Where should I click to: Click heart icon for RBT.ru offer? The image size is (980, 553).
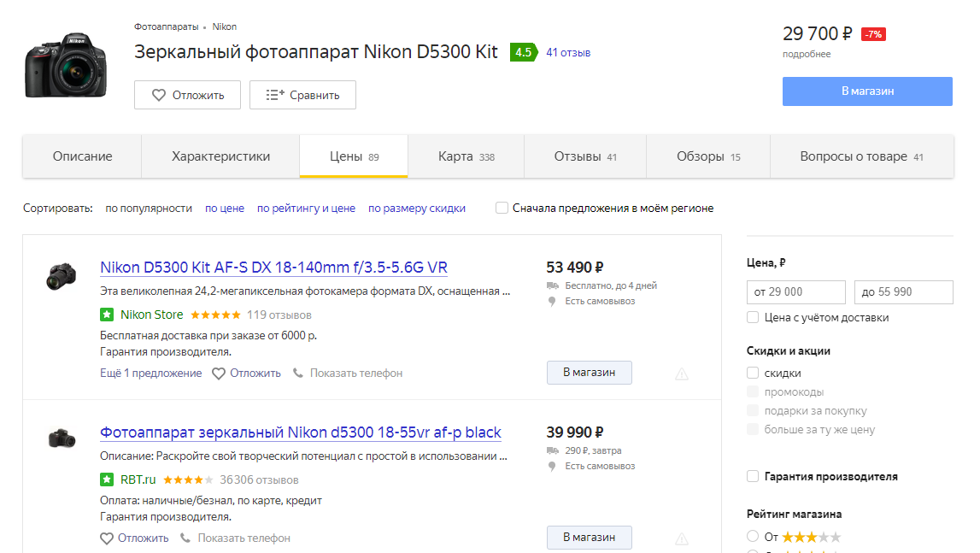(107, 538)
